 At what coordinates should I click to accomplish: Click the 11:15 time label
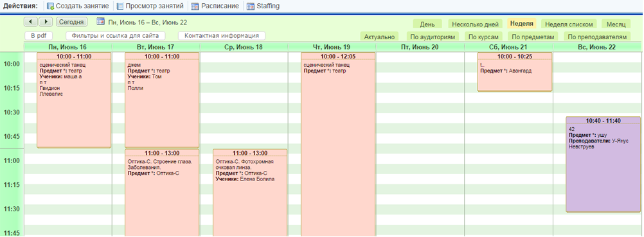click(12, 185)
